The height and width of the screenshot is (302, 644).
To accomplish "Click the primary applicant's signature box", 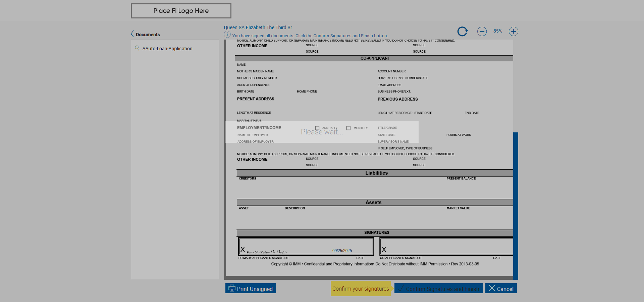I will [x=306, y=246].
